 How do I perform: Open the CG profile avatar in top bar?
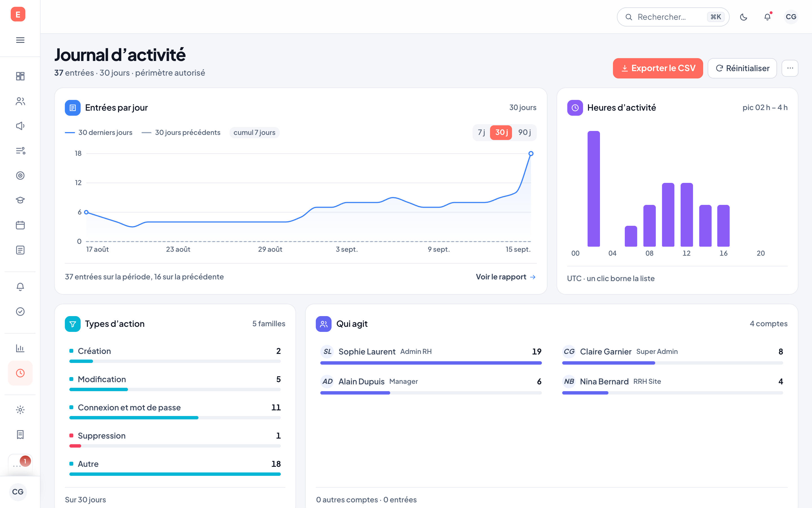coord(791,17)
